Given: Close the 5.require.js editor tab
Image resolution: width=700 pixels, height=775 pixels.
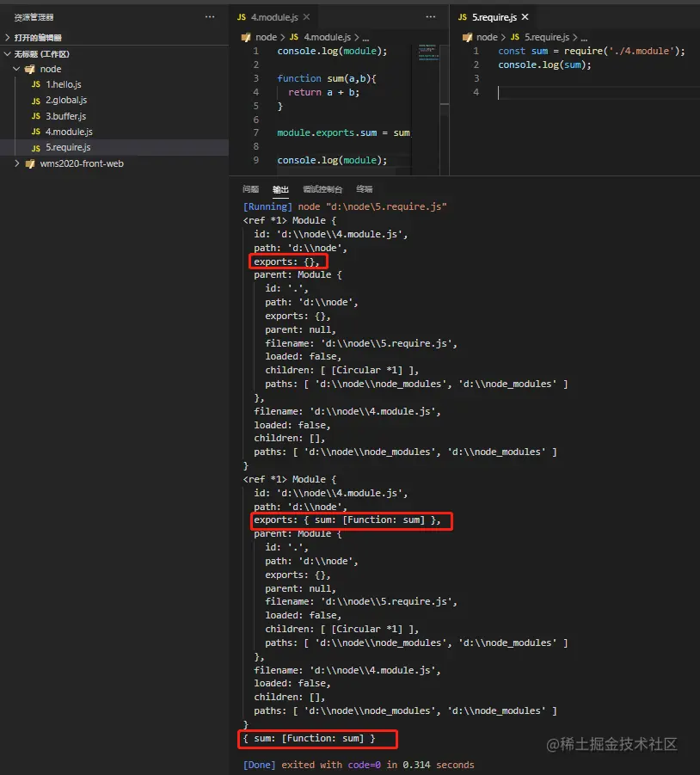Looking at the screenshot, I should [525, 16].
